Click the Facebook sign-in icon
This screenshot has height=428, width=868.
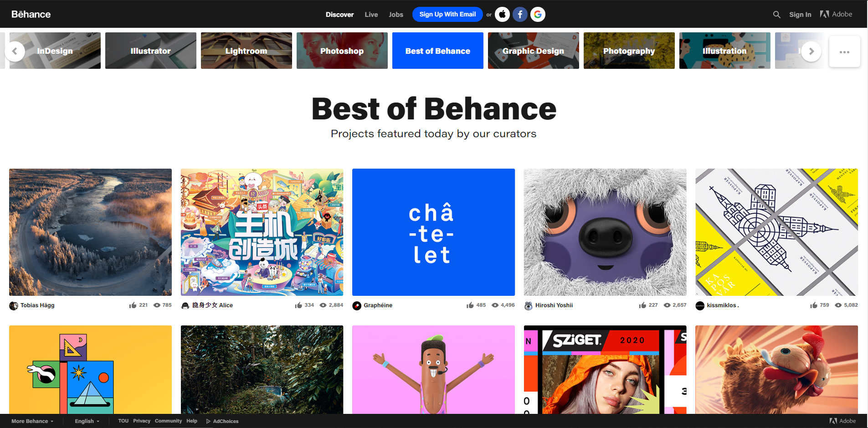click(520, 15)
